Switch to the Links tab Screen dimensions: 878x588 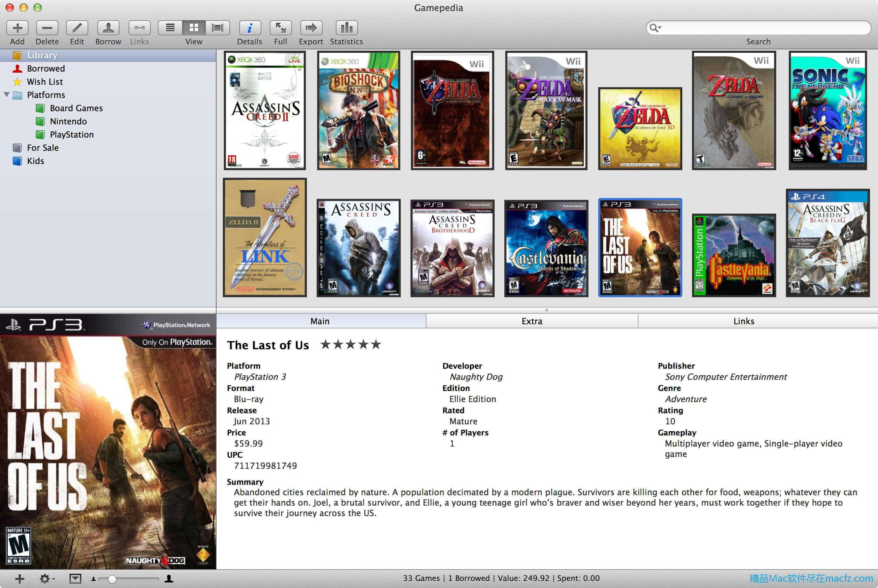758,321
